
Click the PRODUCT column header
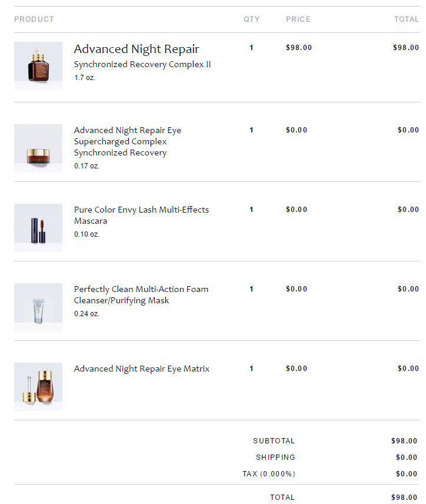[34, 19]
